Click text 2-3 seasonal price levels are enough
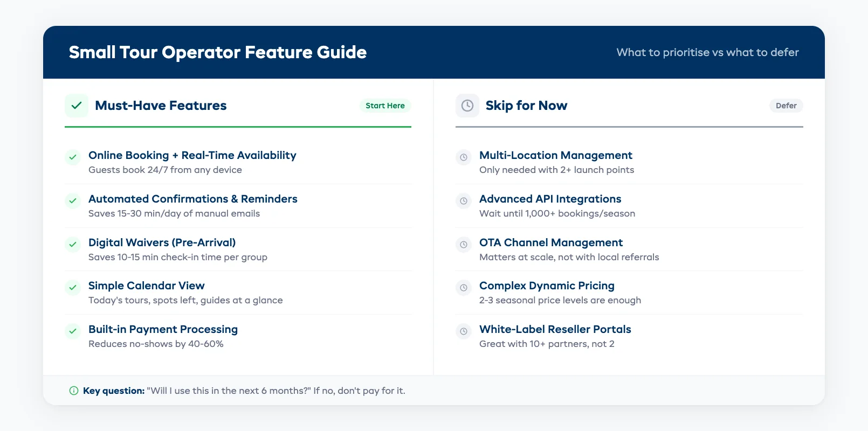Screen dimensions: 868x431 (x=560, y=300)
